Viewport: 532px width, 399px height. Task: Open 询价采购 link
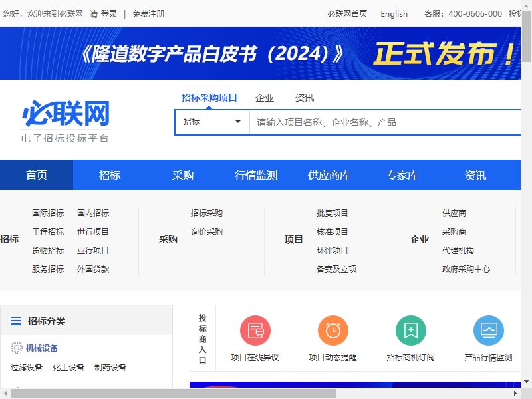207,231
